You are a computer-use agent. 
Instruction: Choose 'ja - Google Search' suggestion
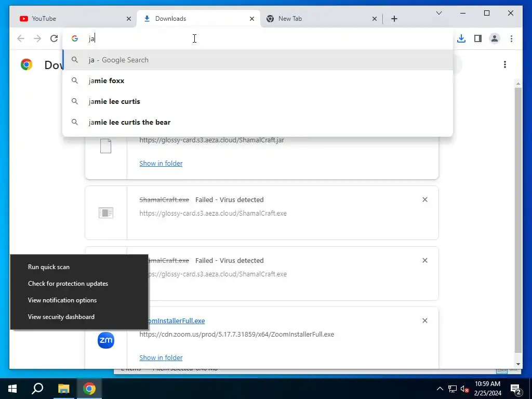pos(258,60)
